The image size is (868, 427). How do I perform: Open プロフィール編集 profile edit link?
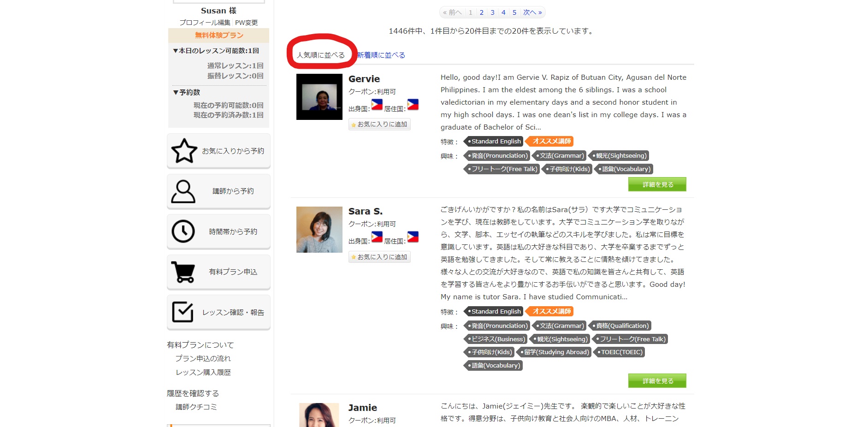point(205,23)
